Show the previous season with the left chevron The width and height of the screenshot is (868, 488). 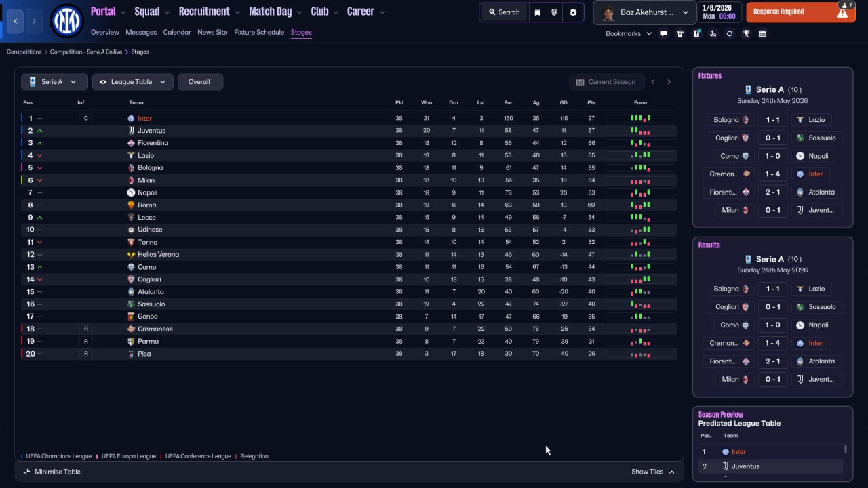(x=653, y=82)
